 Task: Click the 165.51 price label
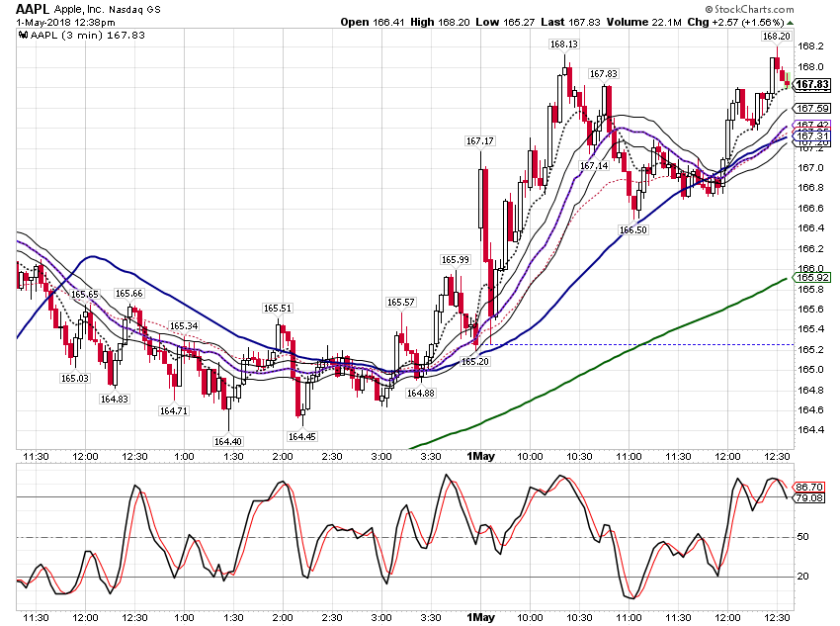pyautogui.click(x=278, y=309)
